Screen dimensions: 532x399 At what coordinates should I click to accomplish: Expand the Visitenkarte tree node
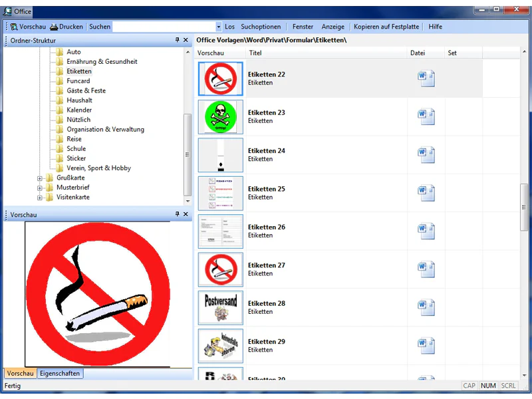pyautogui.click(x=40, y=198)
